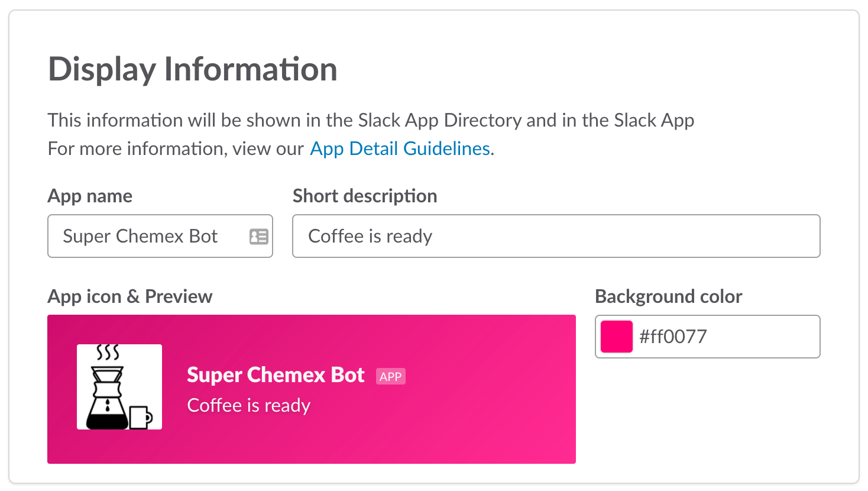Click Coffee is ready subtitle in preview banner
The image size is (868, 491).
coord(248,406)
